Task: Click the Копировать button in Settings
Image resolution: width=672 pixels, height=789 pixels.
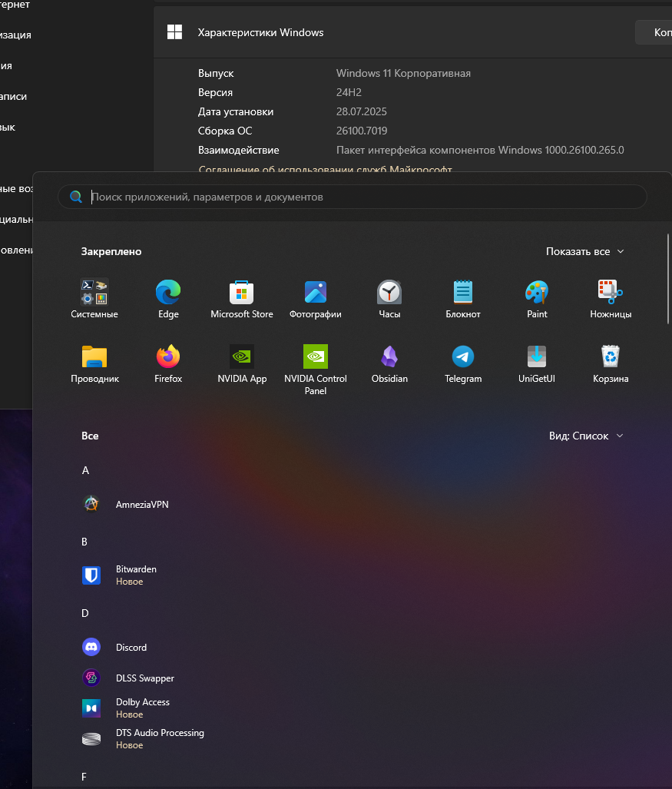Action: coord(654,32)
